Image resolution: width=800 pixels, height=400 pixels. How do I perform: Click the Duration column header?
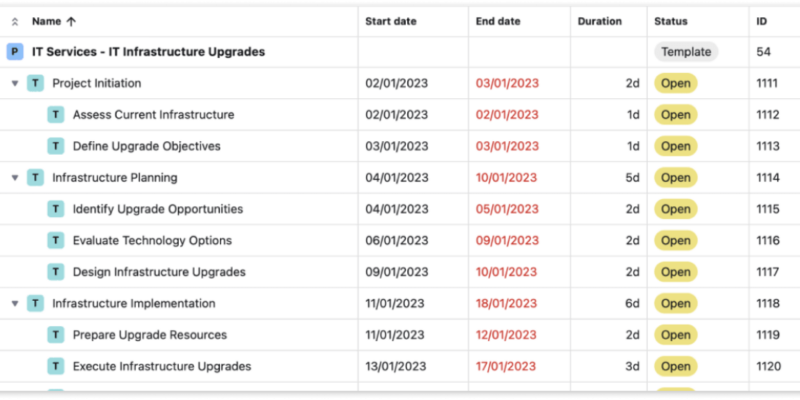pyautogui.click(x=599, y=21)
